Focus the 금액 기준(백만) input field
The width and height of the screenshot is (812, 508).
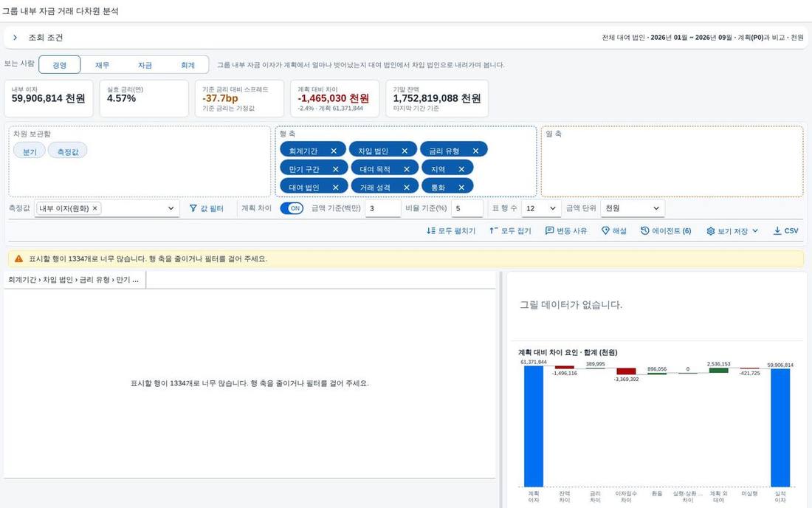382,208
